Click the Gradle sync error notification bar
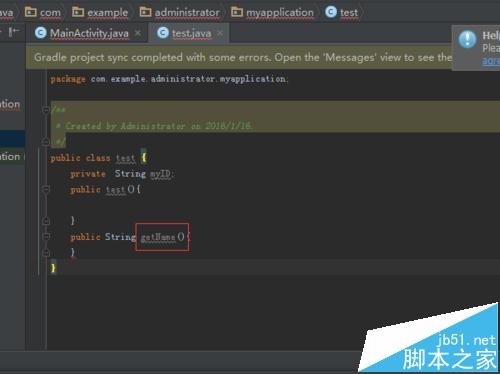 pyautogui.click(x=239, y=57)
